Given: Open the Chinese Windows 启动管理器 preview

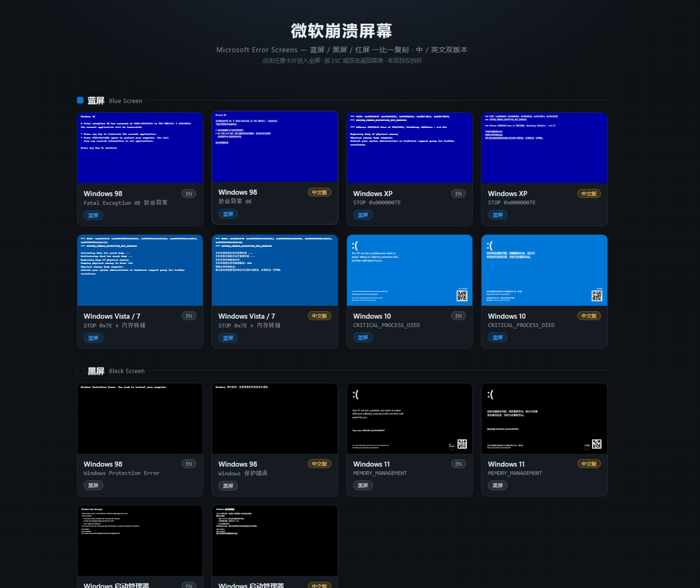Looking at the screenshot, I should coord(275,541).
